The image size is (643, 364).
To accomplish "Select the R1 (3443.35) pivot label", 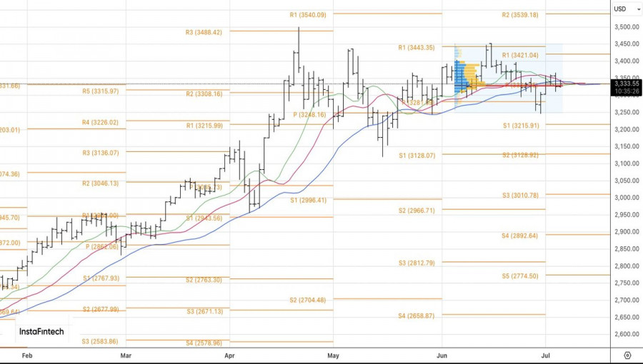I will pyautogui.click(x=417, y=48).
